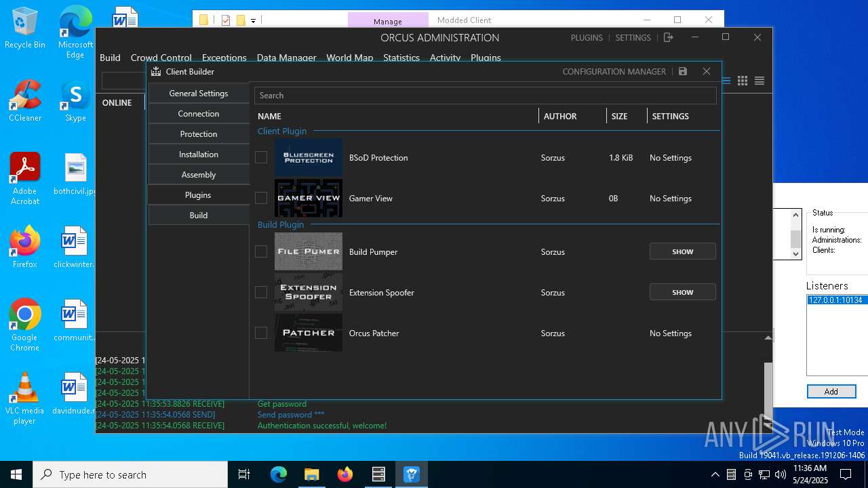Switch to the Assembly tab
The image size is (868, 488).
199,175
